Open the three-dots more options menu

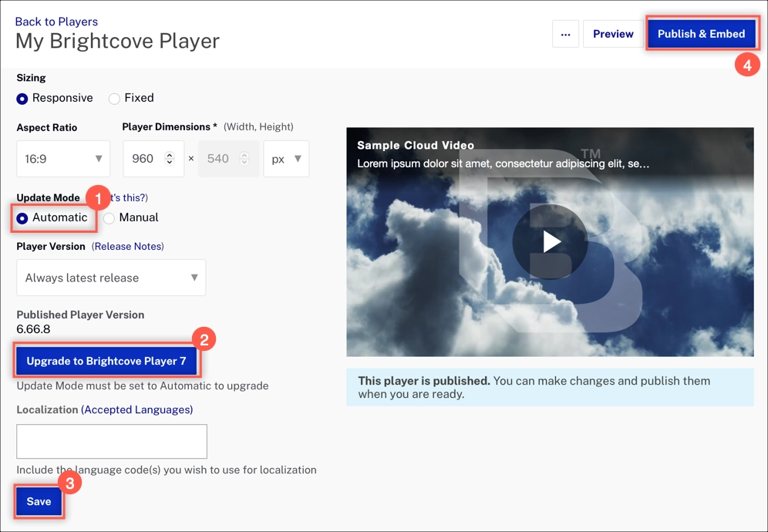tap(565, 34)
